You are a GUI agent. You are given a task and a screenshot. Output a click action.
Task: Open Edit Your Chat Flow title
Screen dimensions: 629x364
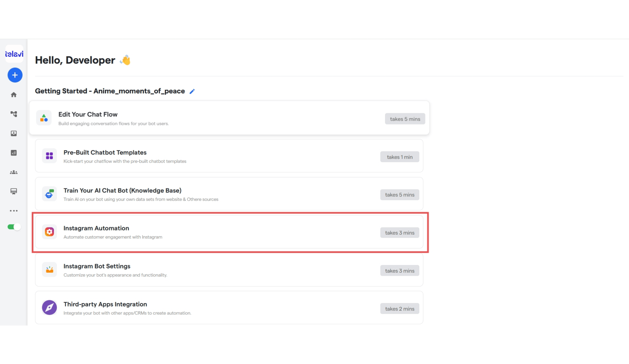click(x=88, y=115)
